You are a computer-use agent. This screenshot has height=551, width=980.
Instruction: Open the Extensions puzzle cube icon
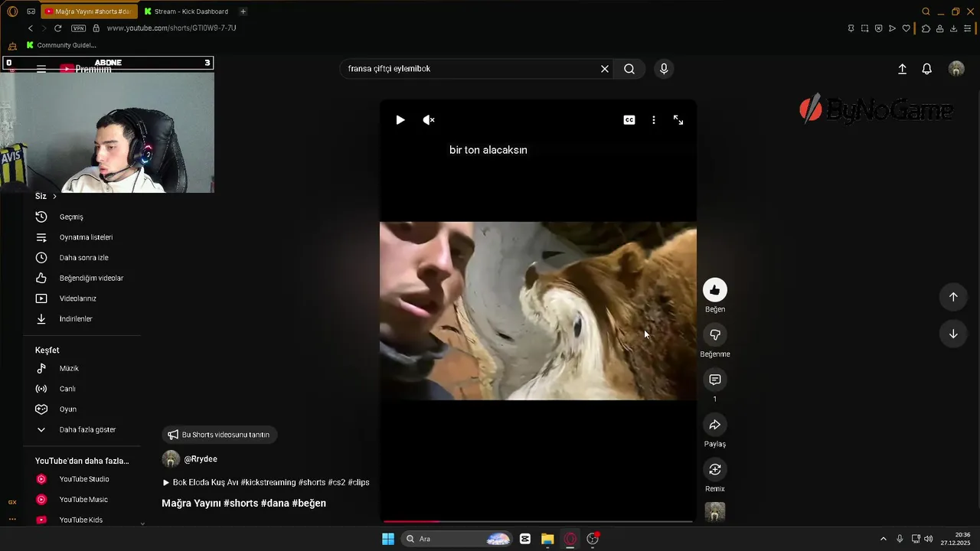[926, 28]
